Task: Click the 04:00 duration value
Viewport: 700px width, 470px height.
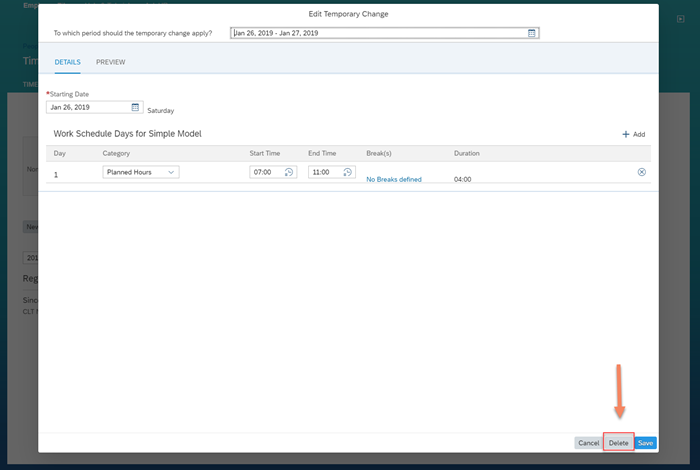Action: (x=462, y=179)
